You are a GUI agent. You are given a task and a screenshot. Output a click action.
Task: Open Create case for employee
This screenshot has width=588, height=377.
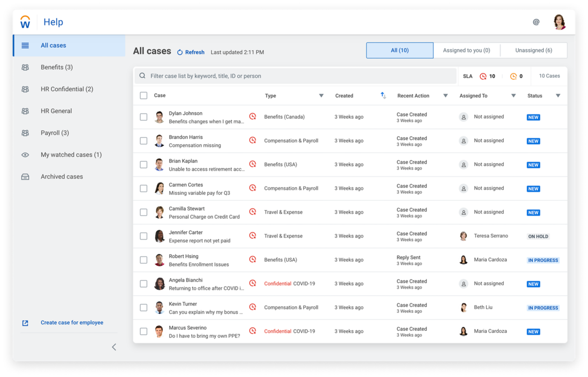72,323
